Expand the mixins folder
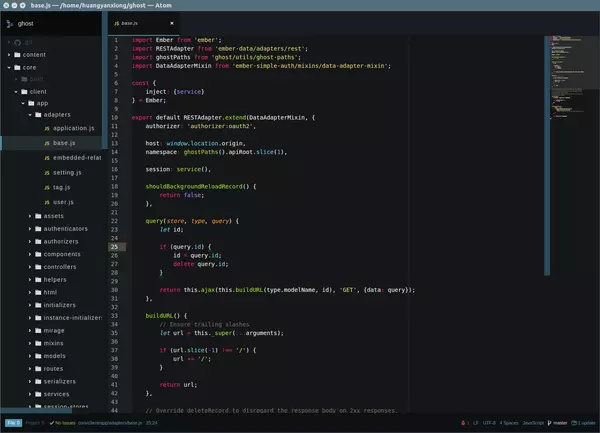600x433 pixels. point(30,343)
